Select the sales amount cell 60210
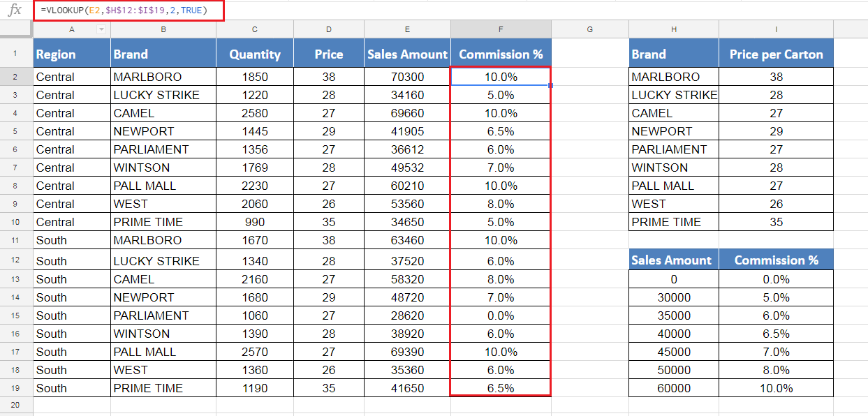Screen dimensions: 868x416 (407, 186)
